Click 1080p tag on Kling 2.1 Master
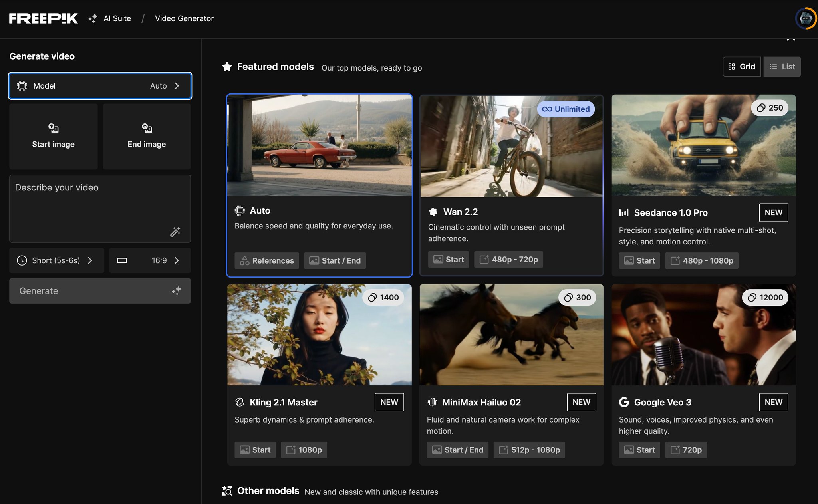 tap(304, 450)
